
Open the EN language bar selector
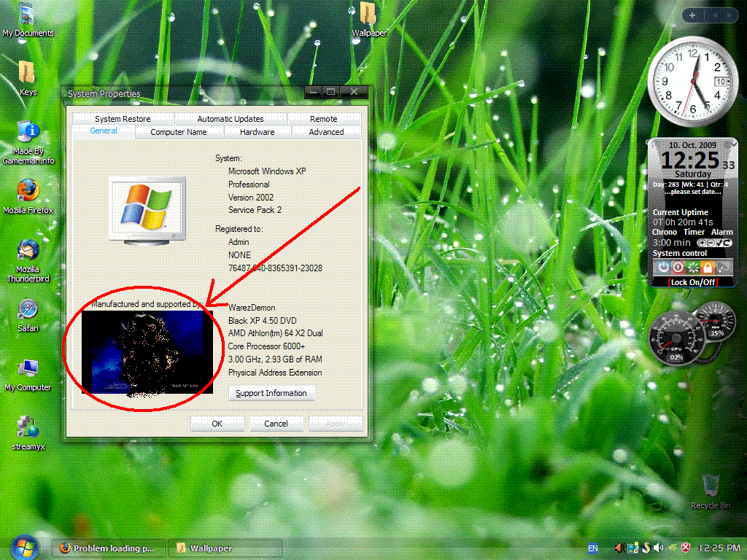click(592, 548)
